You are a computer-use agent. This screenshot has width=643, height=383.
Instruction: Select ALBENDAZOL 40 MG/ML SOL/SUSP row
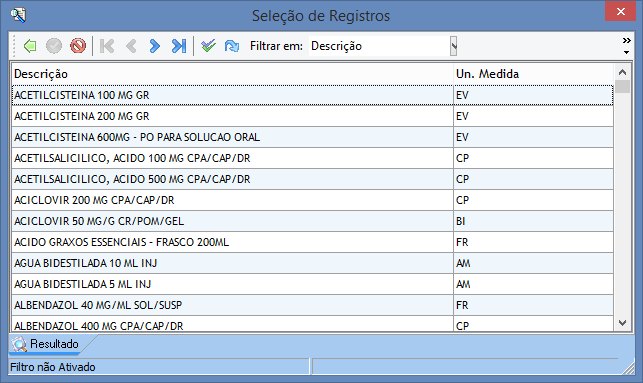click(x=312, y=305)
